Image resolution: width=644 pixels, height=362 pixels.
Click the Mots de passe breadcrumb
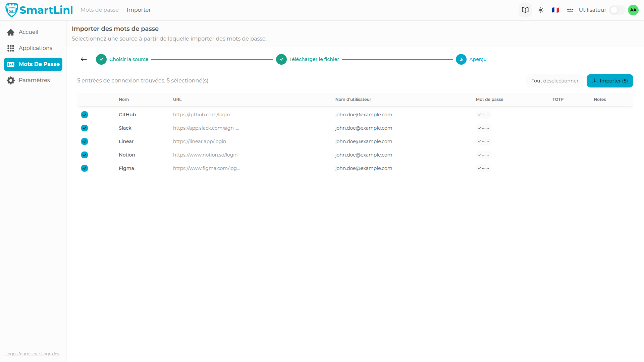[99, 10]
